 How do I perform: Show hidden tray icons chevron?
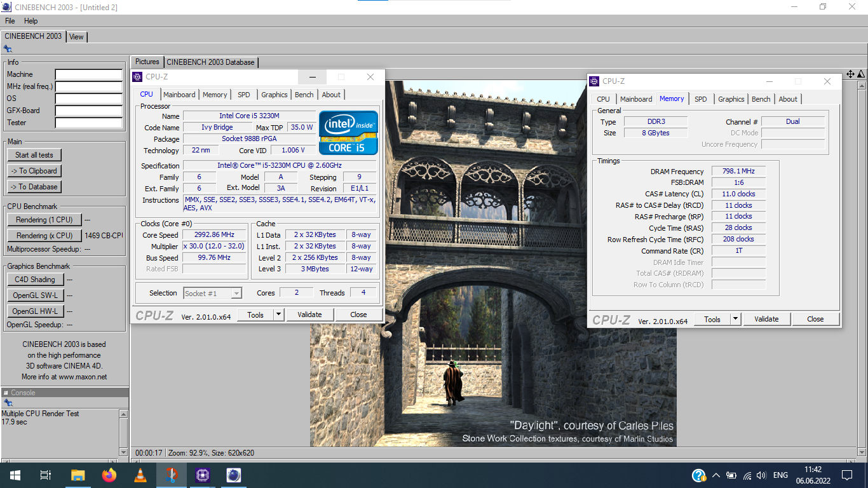[715, 475]
